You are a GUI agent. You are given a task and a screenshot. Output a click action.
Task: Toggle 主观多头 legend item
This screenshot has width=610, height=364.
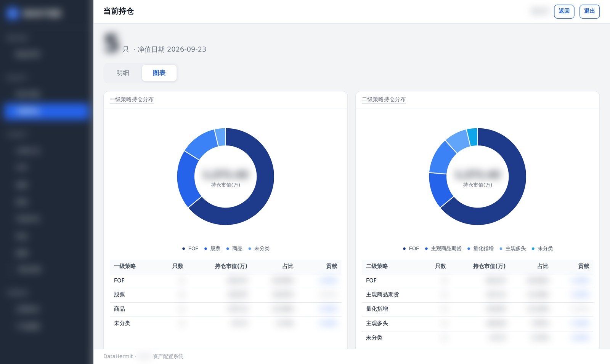coord(513,249)
